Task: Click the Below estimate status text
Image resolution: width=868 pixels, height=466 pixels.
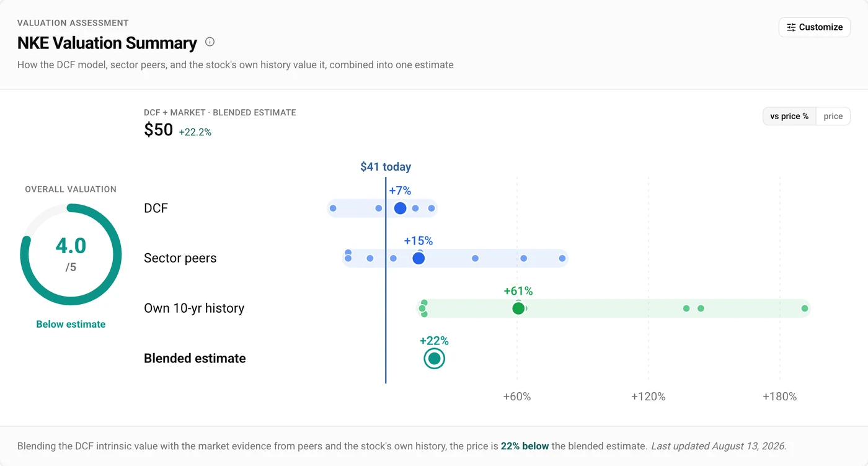Action: 71,325
